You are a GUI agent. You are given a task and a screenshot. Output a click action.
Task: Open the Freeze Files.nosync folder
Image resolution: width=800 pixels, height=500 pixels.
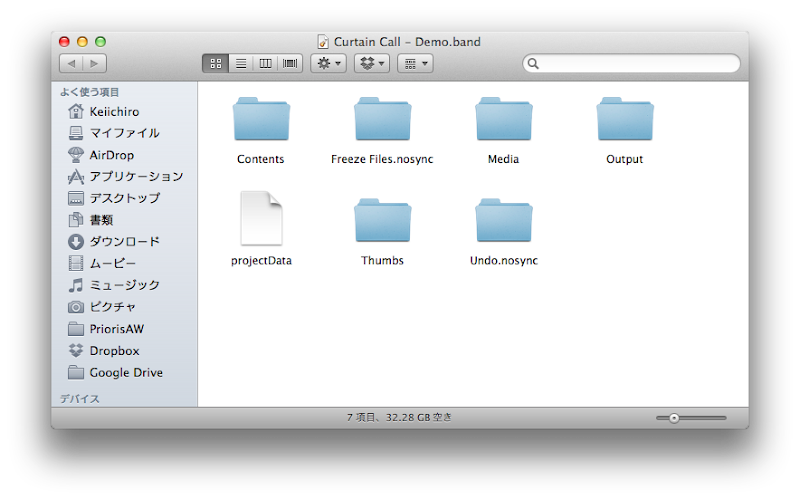(x=382, y=118)
